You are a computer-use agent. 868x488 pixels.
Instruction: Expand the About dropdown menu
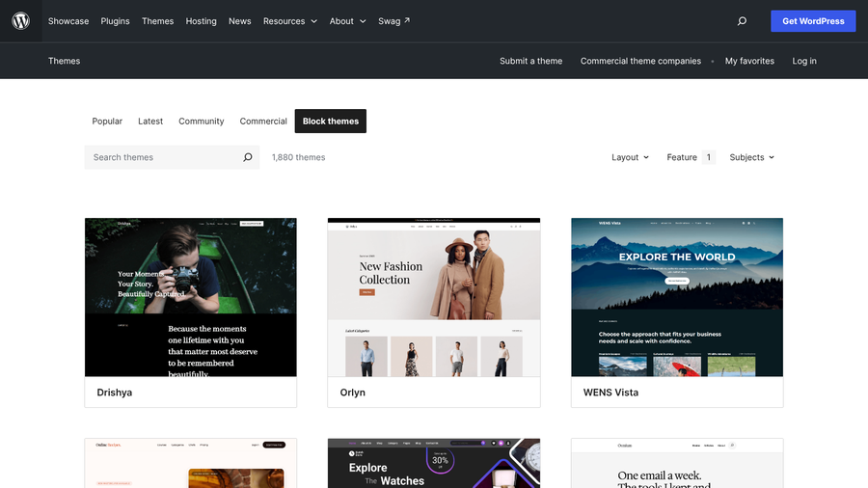click(347, 21)
